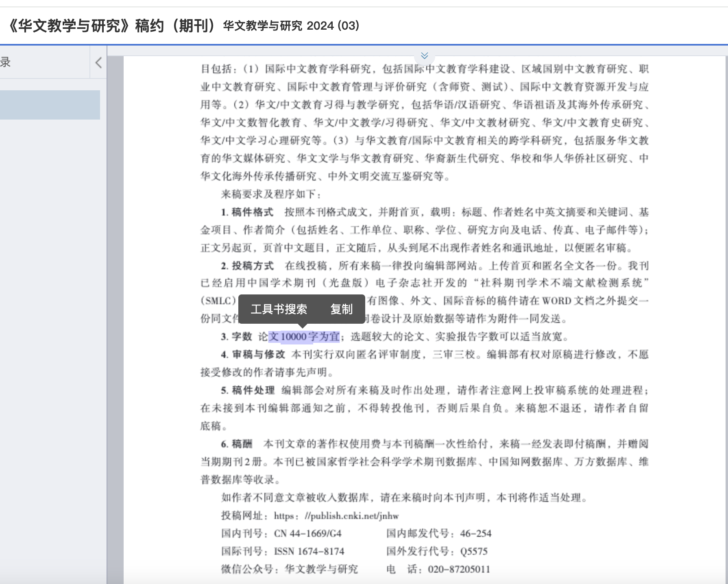728x584 pixels.
Task: Open the 华文教学与研究 2024 (03) issue link
Action: coord(291,26)
